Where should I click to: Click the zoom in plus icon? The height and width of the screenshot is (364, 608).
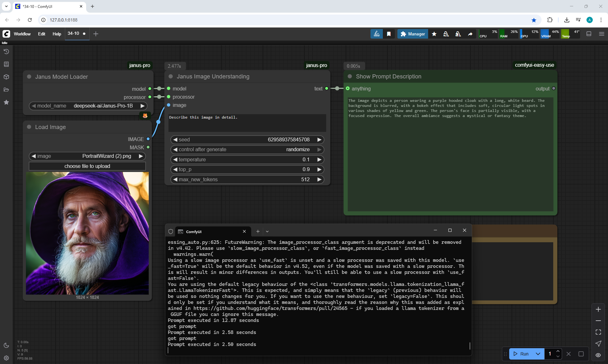[x=598, y=309]
